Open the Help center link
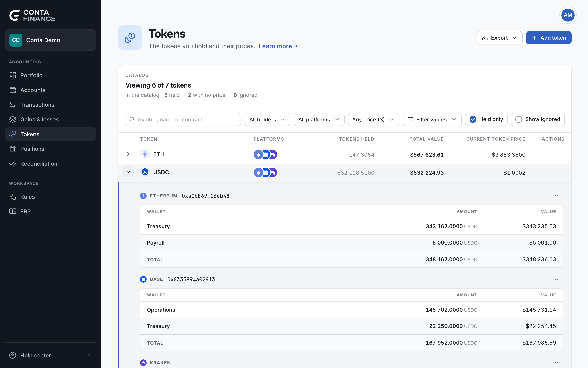The width and height of the screenshot is (588, 368). coord(50,356)
